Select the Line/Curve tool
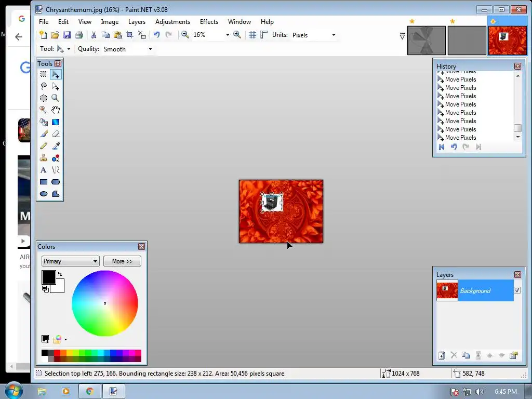Viewport: 532px width, 399px height. (x=56, y=170)
